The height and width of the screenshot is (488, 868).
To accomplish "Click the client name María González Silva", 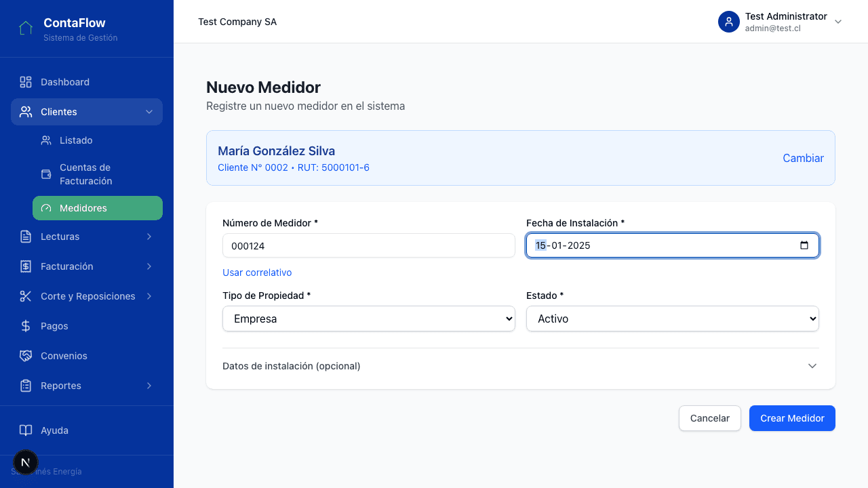I will [277, 151].
